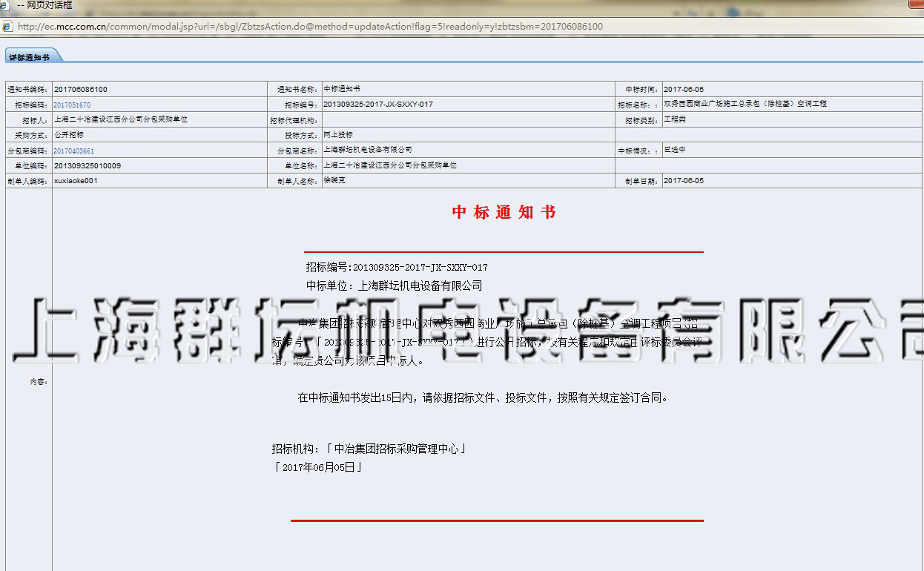Image resolution: width=924 pixels, height=571 pixels.
Task: Click the 招标类别 value 工程类
Action: click(676, 119)
